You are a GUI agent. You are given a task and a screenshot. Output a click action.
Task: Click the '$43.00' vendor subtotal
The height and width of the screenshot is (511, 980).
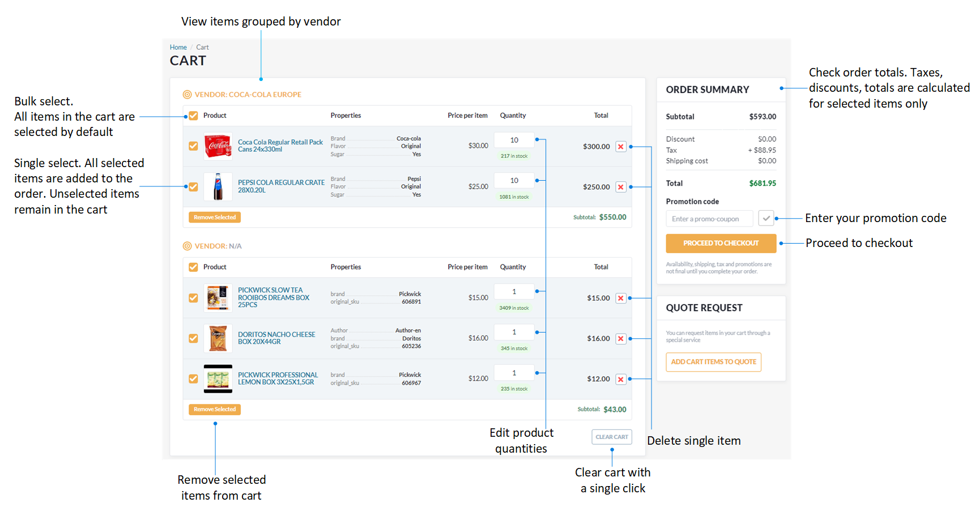tap(615, 410)
